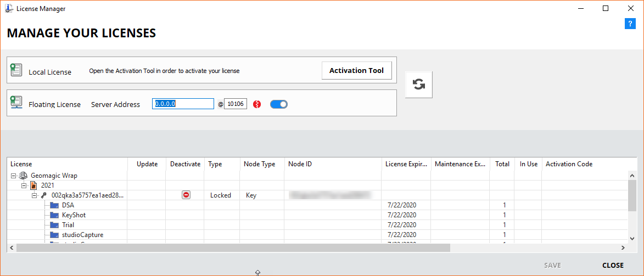Viewport: 644px width, 276px height.
Task: Click the DSA expiration date 7/22/2020
Action: tap(402, 205)
